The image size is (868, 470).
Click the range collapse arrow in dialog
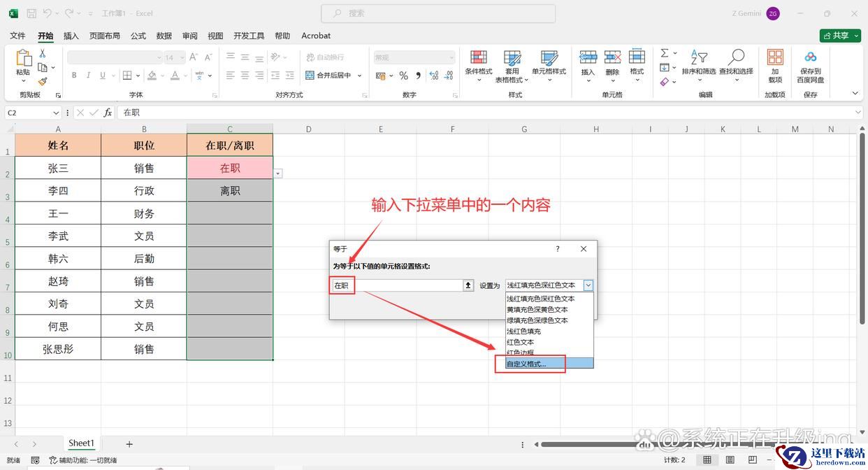[x=468, y=285]
